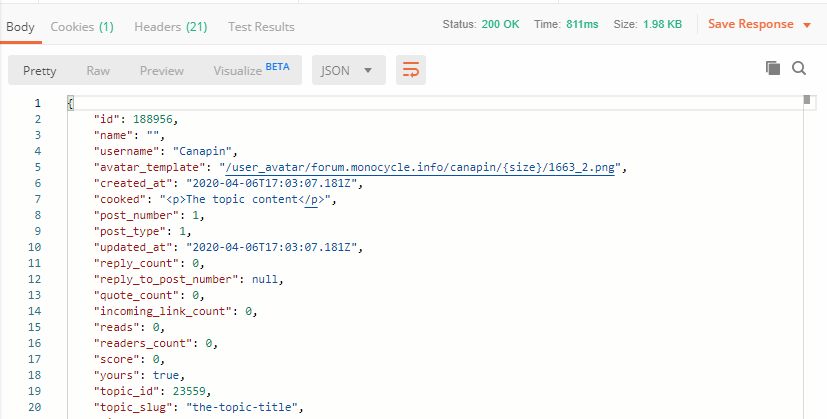Viewport: 827px width, 419px height.
Task: Select the Preview view tab
Action: [x=161, y=70]
